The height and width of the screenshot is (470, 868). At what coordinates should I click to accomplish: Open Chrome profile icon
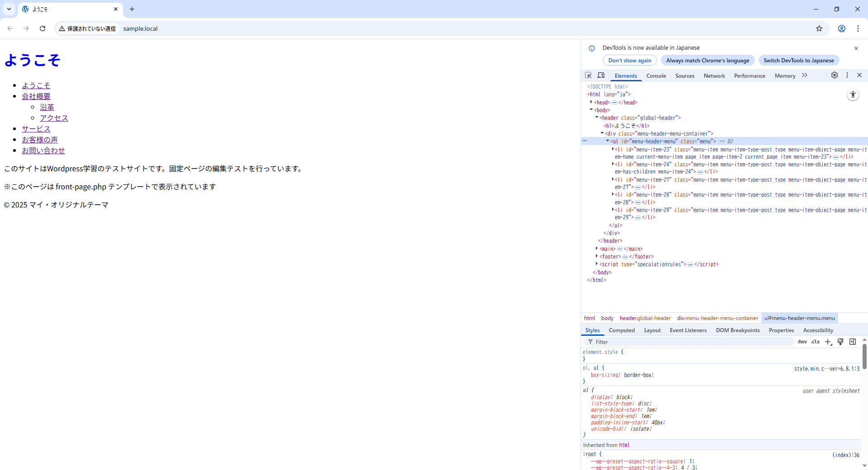[x=842, y=28]
